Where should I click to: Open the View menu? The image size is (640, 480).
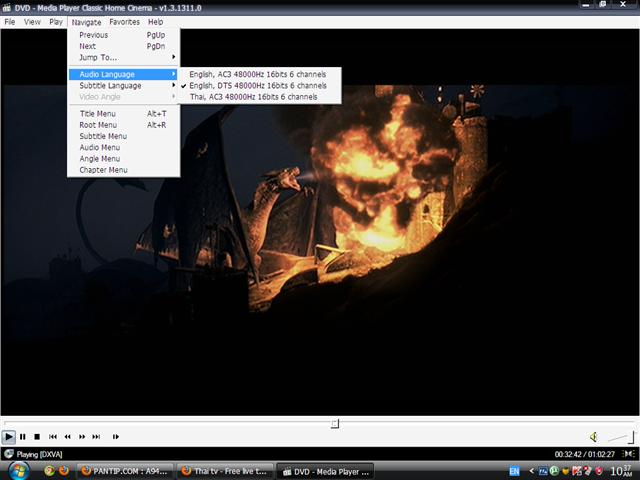pos(32,22)
